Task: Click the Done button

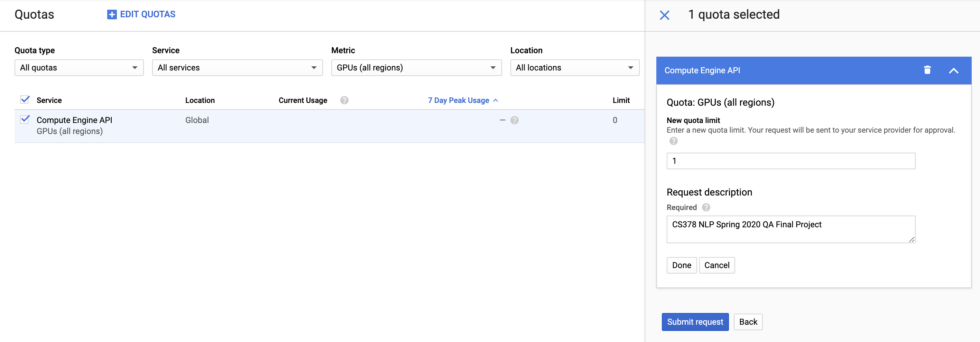Action: [681, 265]
